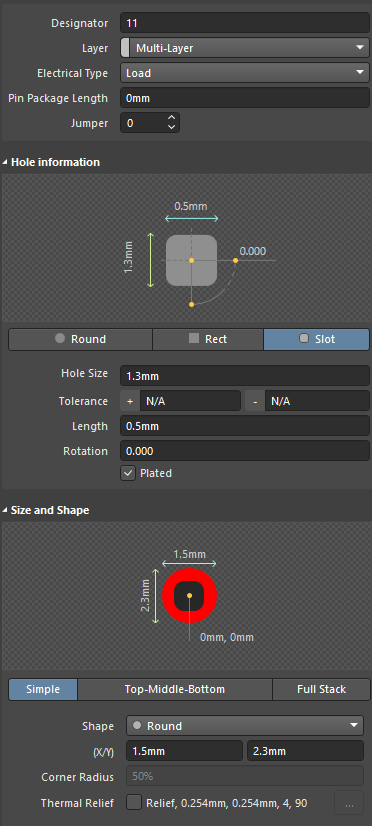Select the Round hole shape
Image resolution: width=372 pixels, height=826 pixels.
pos(81,339)
